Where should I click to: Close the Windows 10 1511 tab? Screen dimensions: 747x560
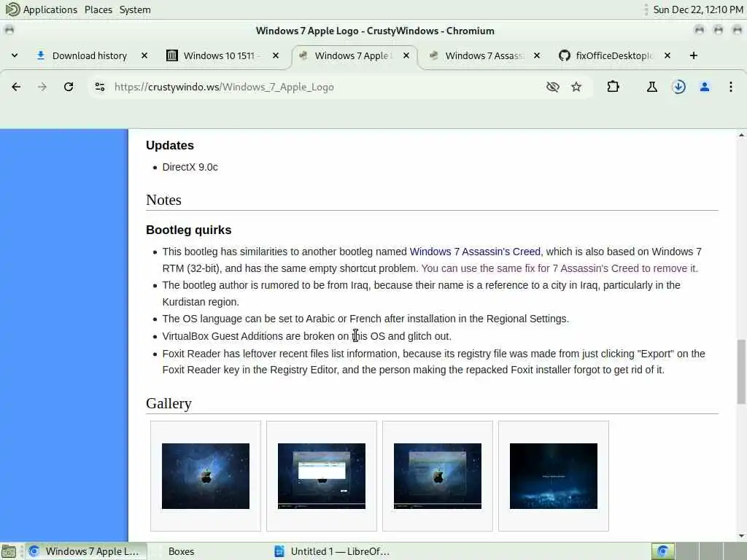coord(276,55)
